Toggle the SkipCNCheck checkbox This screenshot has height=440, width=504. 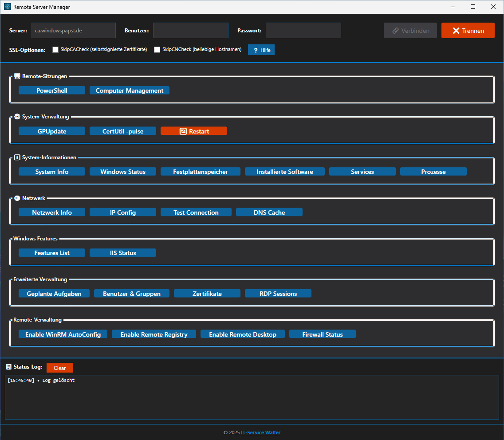157,50
